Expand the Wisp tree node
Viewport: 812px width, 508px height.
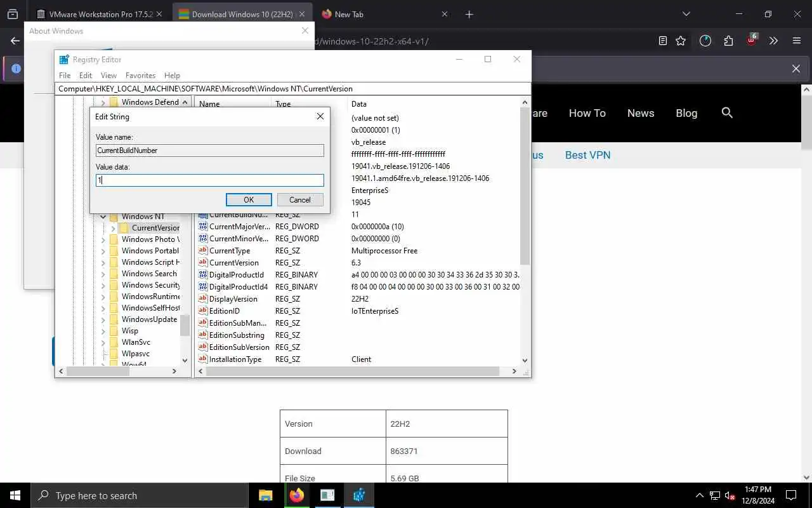point(103,331)
